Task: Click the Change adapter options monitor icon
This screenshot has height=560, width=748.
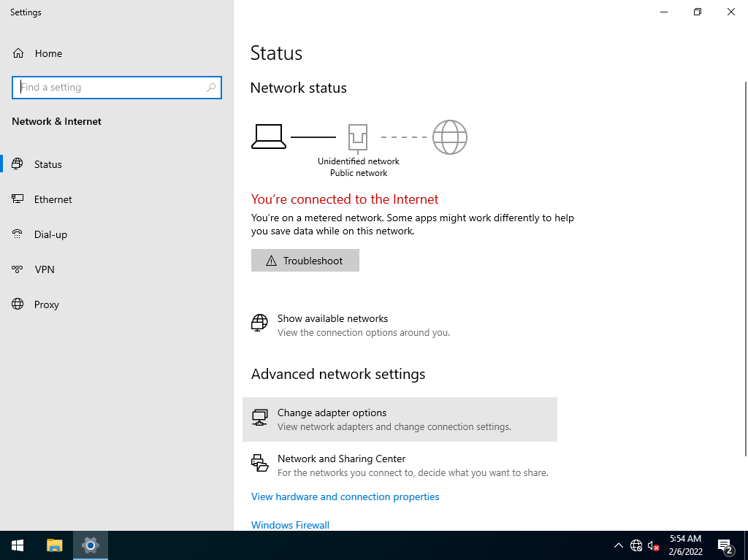Action: pyautogui.click(x=259, y=418)
